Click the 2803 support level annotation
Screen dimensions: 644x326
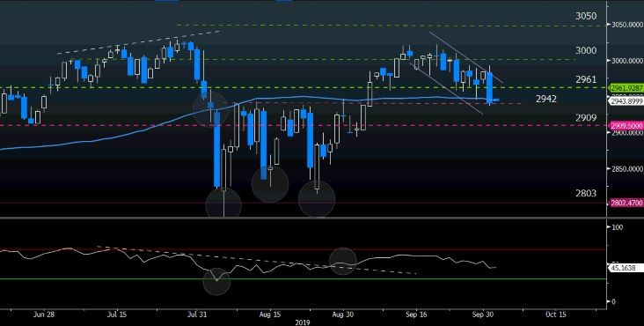[586, 193]
